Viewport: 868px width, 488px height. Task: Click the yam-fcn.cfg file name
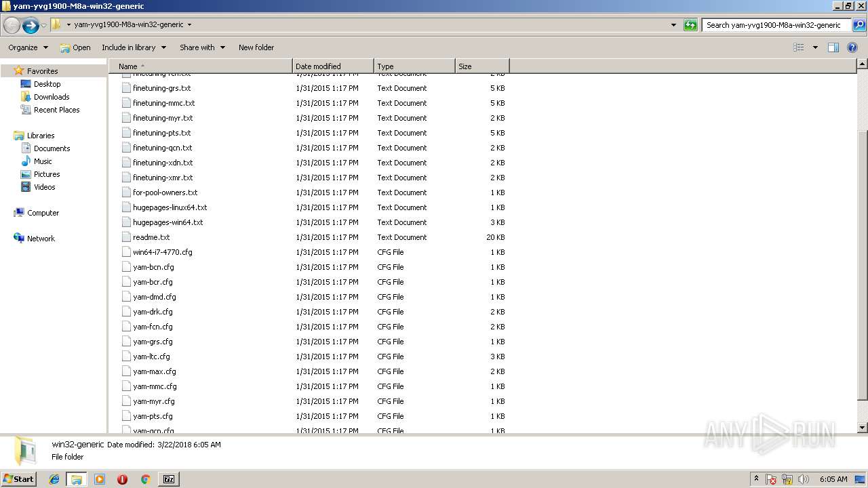[x=153, y=327]
